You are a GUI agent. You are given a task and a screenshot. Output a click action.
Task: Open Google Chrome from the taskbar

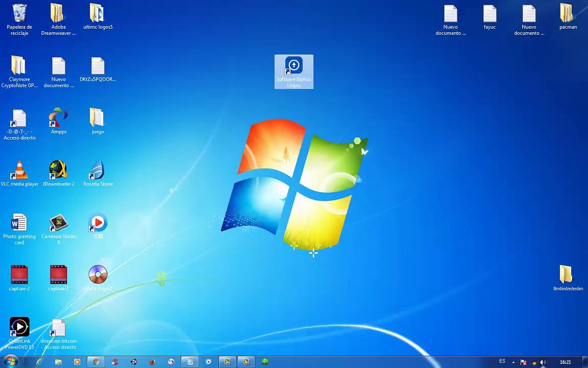coord(96,362)
